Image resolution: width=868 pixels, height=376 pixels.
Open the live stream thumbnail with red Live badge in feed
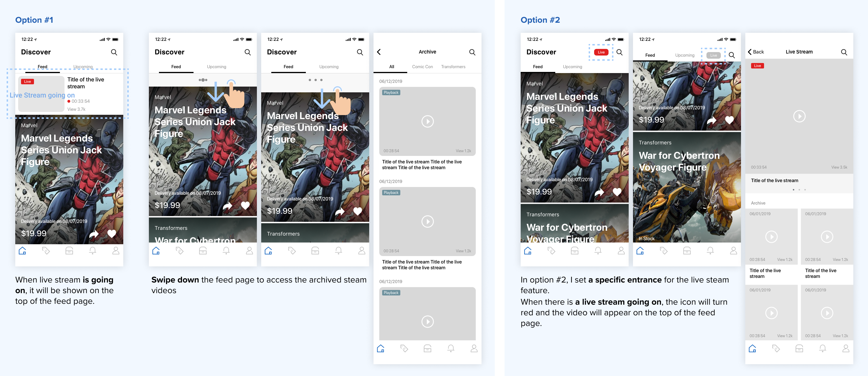pos(41,94)
